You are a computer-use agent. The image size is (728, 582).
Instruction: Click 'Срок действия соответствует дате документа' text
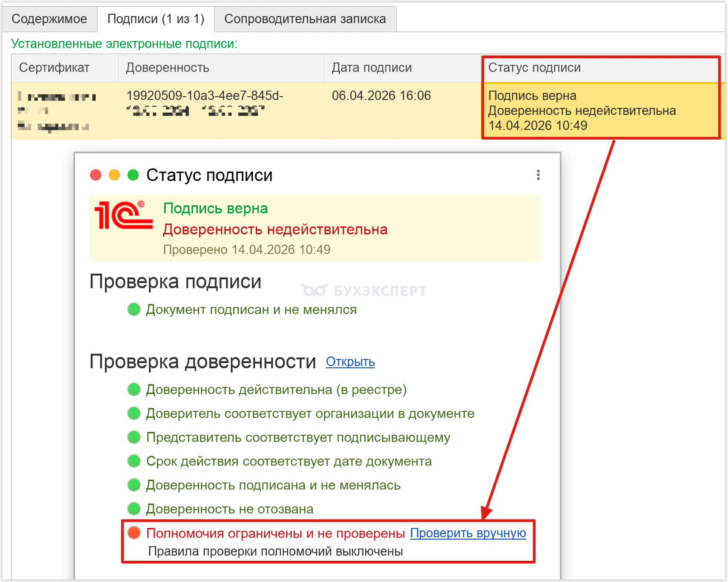pyautogui.click(x=289, y=461)
